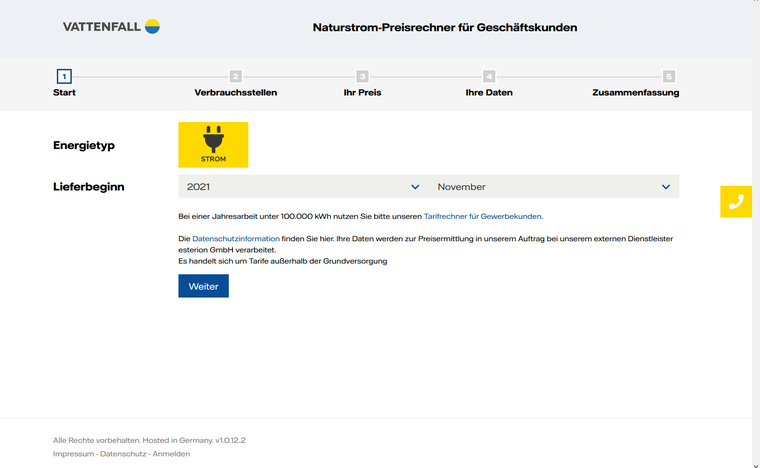This screenshot has height=468, width=760.
Task: Click the Anmelden footer link
Action: (x=171, y=454)
